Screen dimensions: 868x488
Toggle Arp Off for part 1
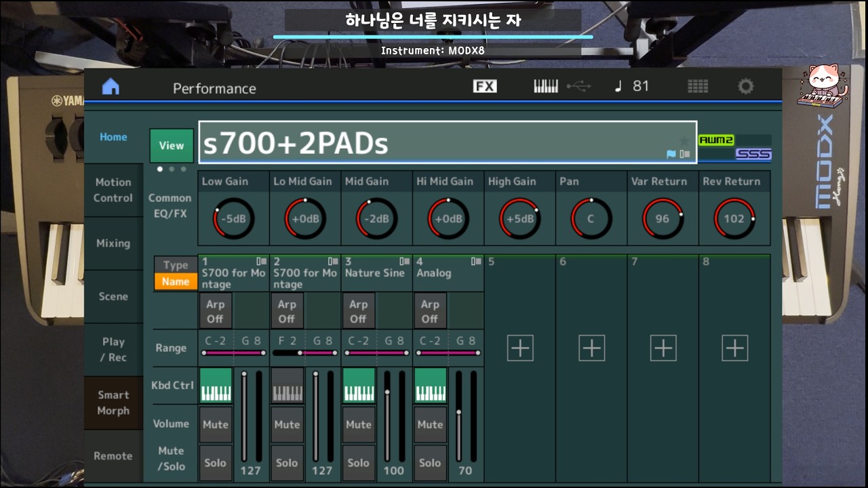pyautogui.click(x=216, y=311)
